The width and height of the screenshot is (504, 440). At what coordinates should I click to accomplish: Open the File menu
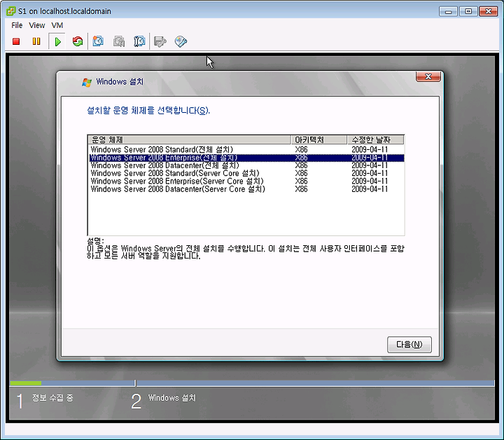(17, 25)
